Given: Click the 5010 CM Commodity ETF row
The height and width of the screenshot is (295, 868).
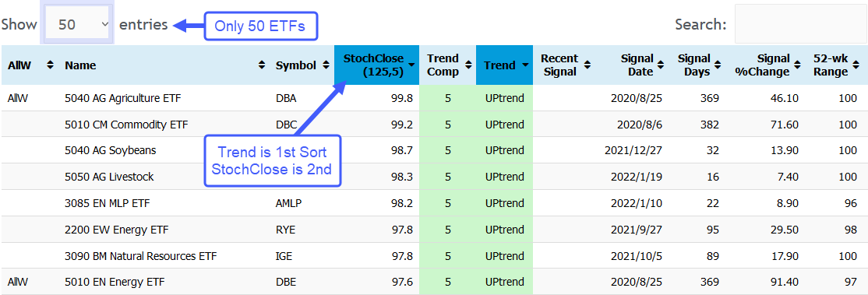Looking at the screenshot, I should coord(434,125).
